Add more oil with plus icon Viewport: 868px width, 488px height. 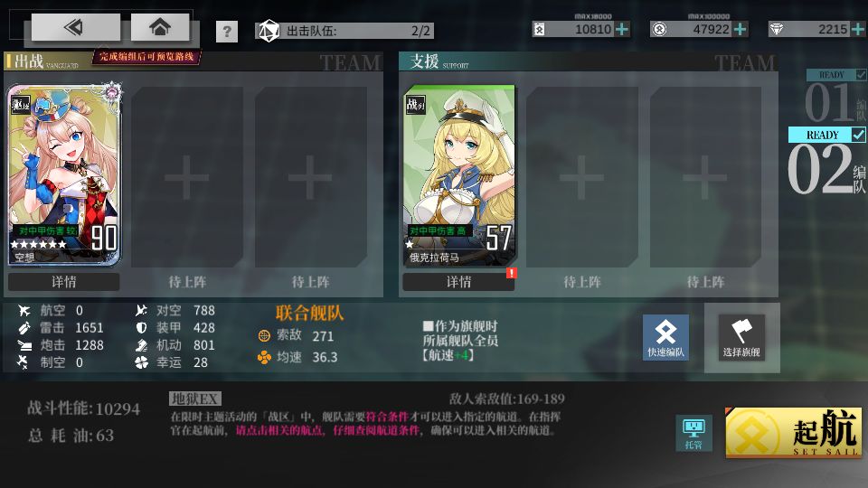[x=622, y=29]
